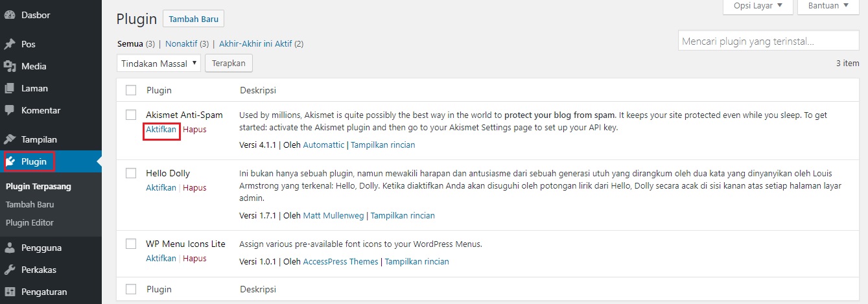Click 'Versi 4.1.1' text in Akismet row
The height and width of the screenshot is (304, 868).
tap(257, 145)
